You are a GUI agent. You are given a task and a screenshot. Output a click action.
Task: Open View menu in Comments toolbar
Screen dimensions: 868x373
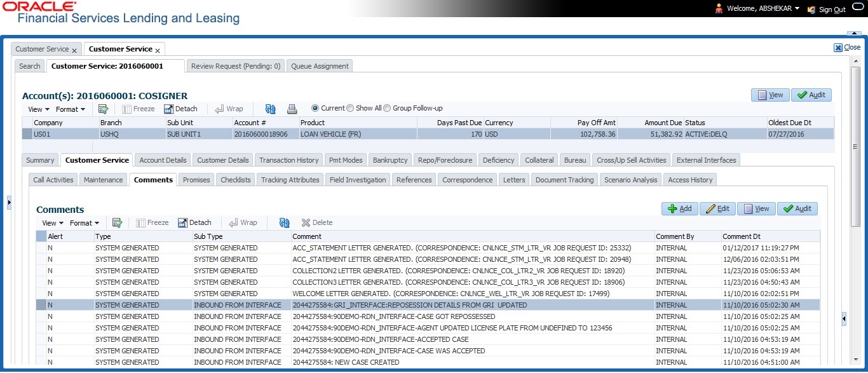[53, 223]
